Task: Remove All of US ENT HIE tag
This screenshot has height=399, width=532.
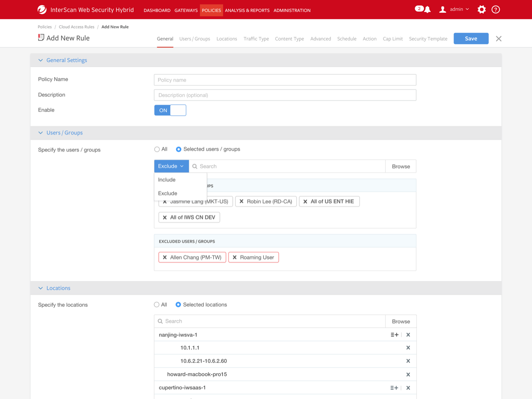Action: [x=305, y=201]
